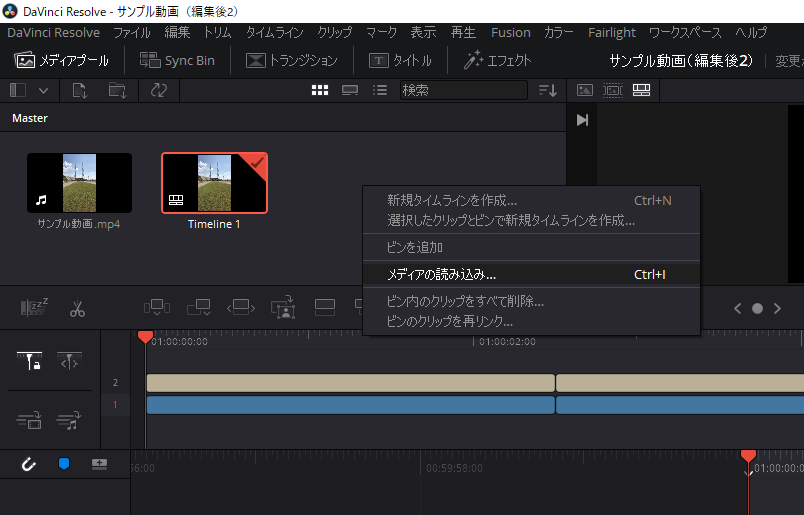Open the sort order dropdown
Image resolution: width=804 pixels, height=515 pixels.
point(548,90)
